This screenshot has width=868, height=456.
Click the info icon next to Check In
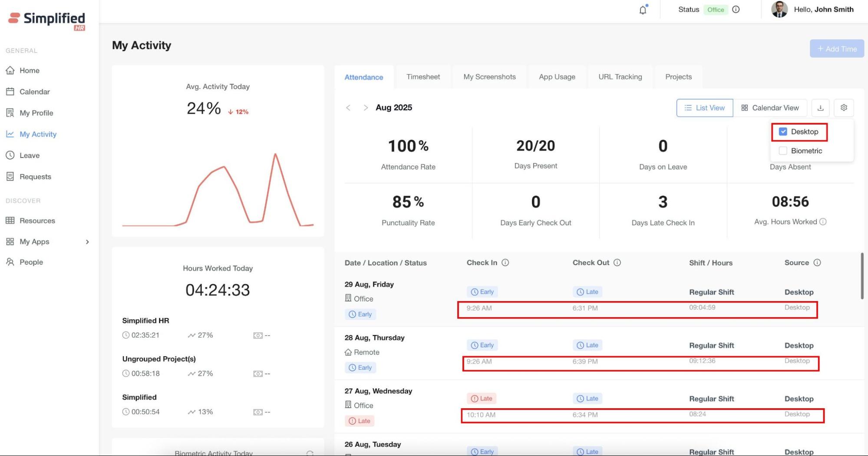pyautogui.click(x=505, y=262)
